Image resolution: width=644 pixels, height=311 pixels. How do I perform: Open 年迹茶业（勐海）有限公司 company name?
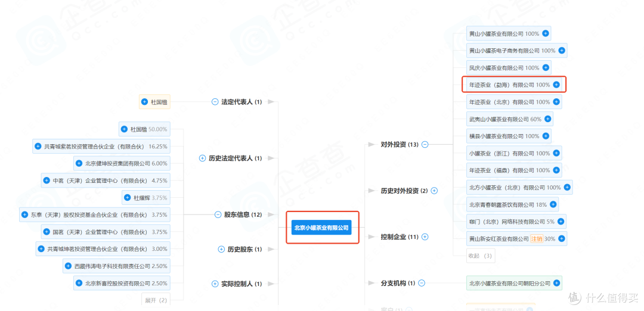501,85
